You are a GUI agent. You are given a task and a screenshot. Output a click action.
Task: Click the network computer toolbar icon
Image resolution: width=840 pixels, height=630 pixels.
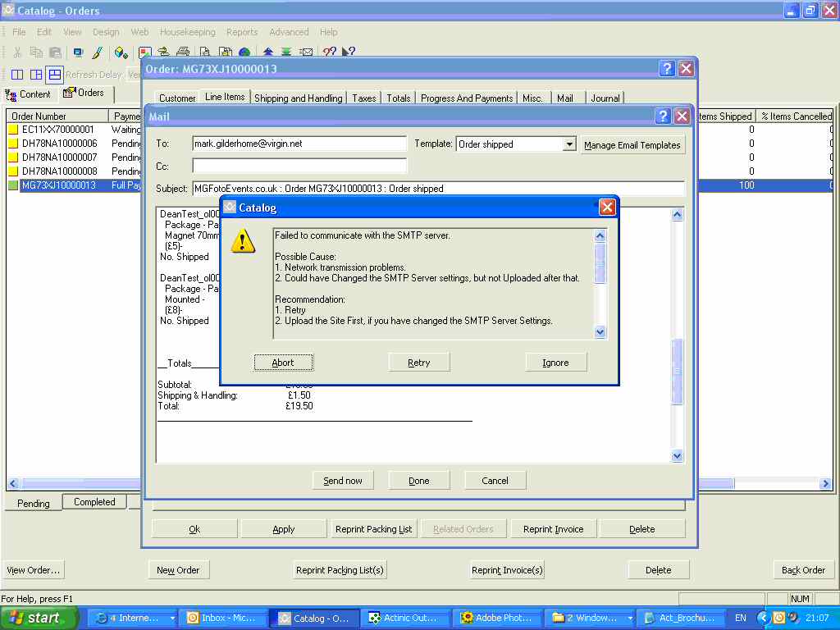pyautogui.click(x=78, y=52)
